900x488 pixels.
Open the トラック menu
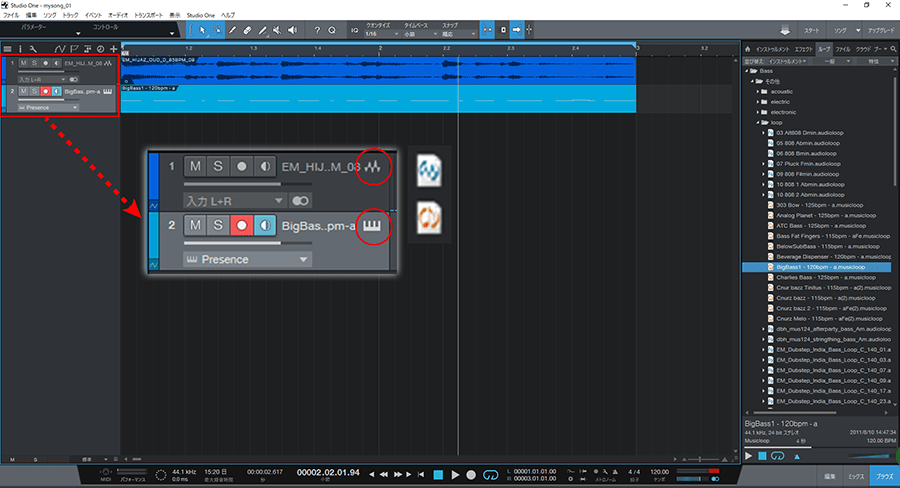coord(70,16)
